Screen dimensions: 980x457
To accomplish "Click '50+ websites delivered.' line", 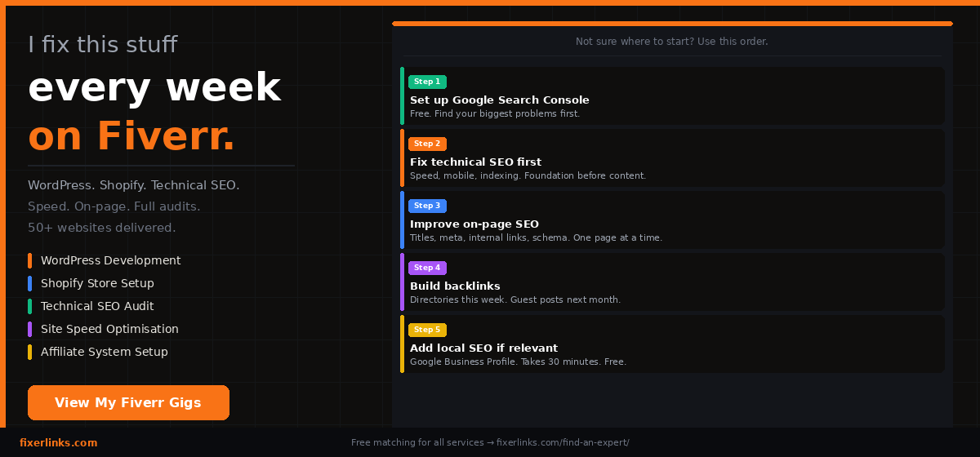I will pos(102,228).
